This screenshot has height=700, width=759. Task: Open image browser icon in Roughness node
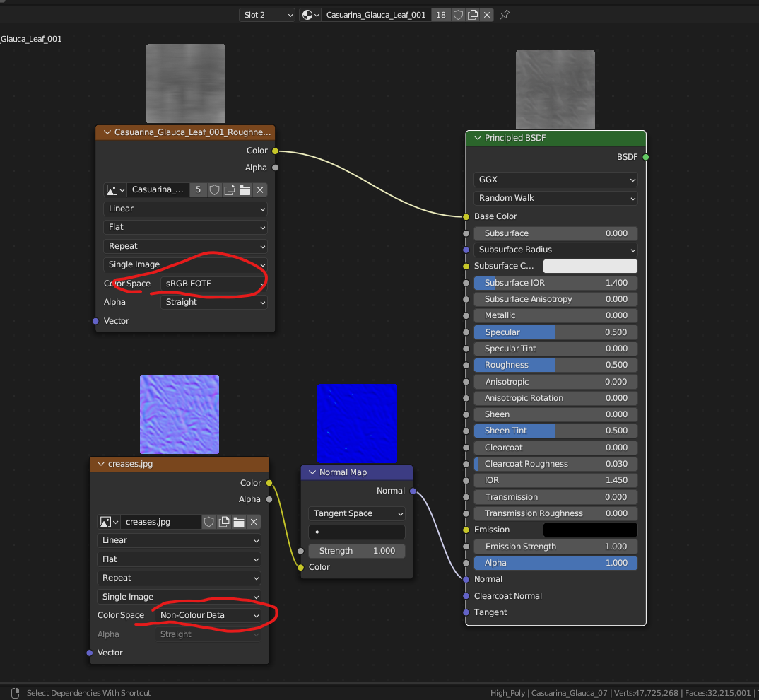(x=115, y=190)
